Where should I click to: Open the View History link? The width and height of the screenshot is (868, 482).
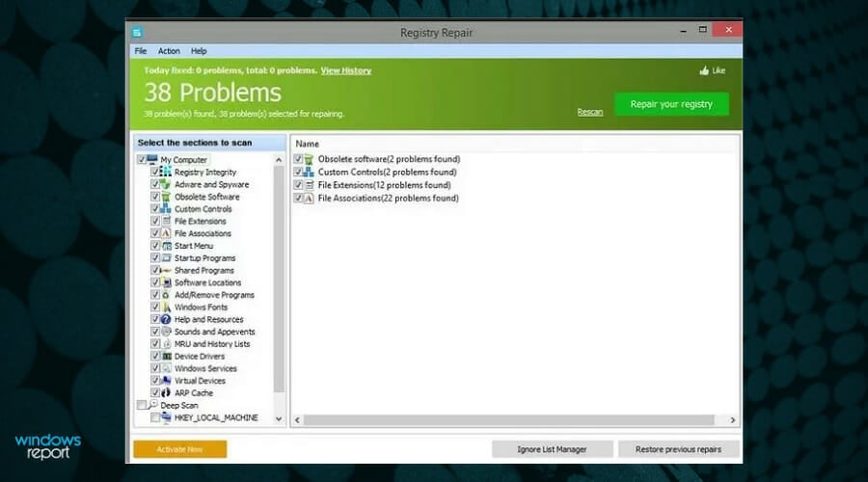click(346, 70)
